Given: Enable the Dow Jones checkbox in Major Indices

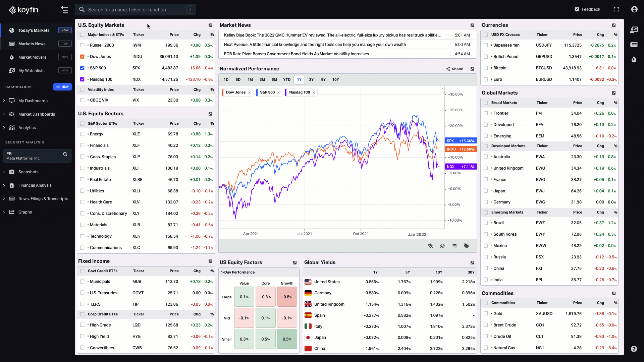Looking at the screenshot, I should pyautogui.click(x=82, y=56).
